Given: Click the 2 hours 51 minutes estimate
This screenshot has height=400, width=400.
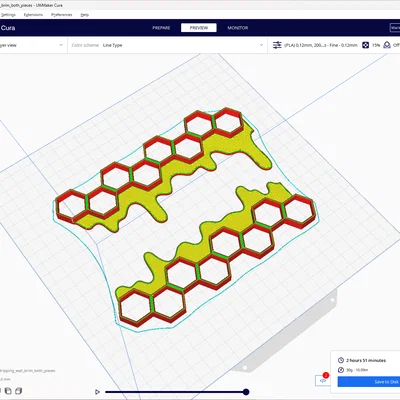Looking at the screenshot, I should (366, 360).
